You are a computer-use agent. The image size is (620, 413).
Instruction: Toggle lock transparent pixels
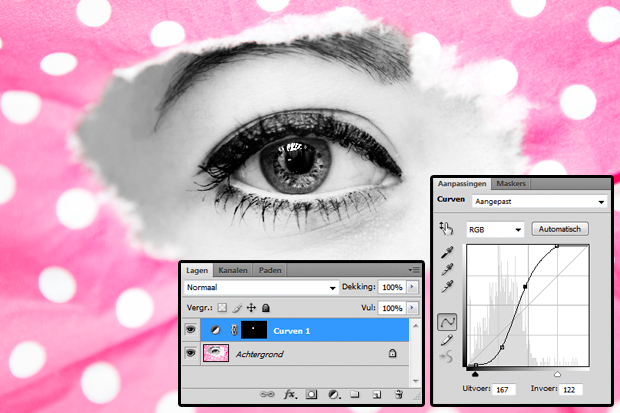click(x=222, y=308)
